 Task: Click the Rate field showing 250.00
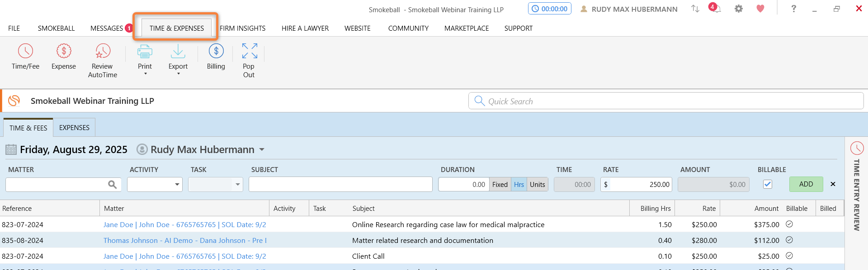pyautogui.click(x=636, y=184)
